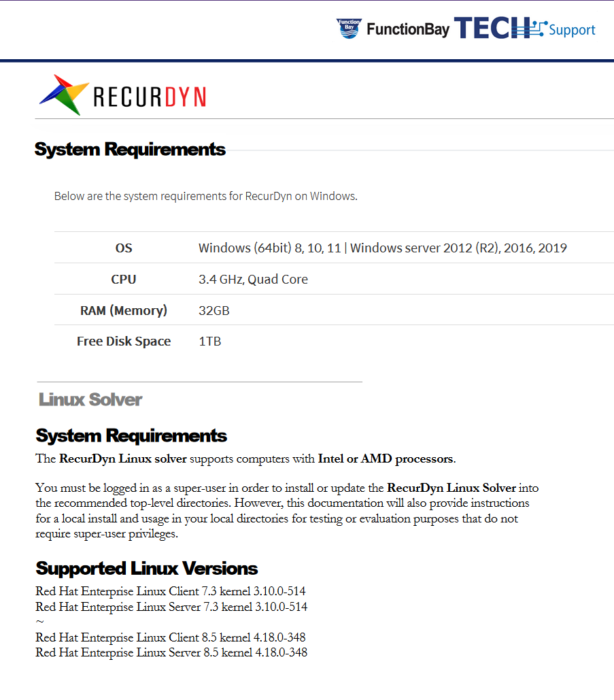Click the RecurDyn colorful star logo

(64, 95)
